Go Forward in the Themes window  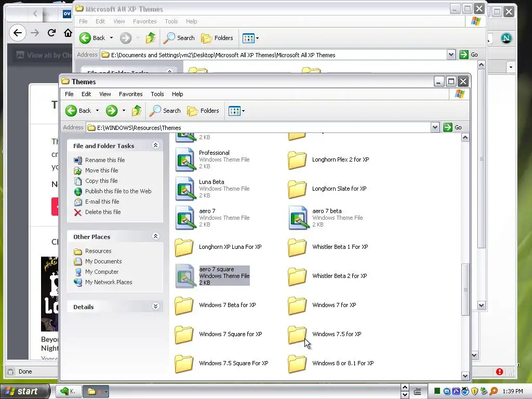pos(112,111)
